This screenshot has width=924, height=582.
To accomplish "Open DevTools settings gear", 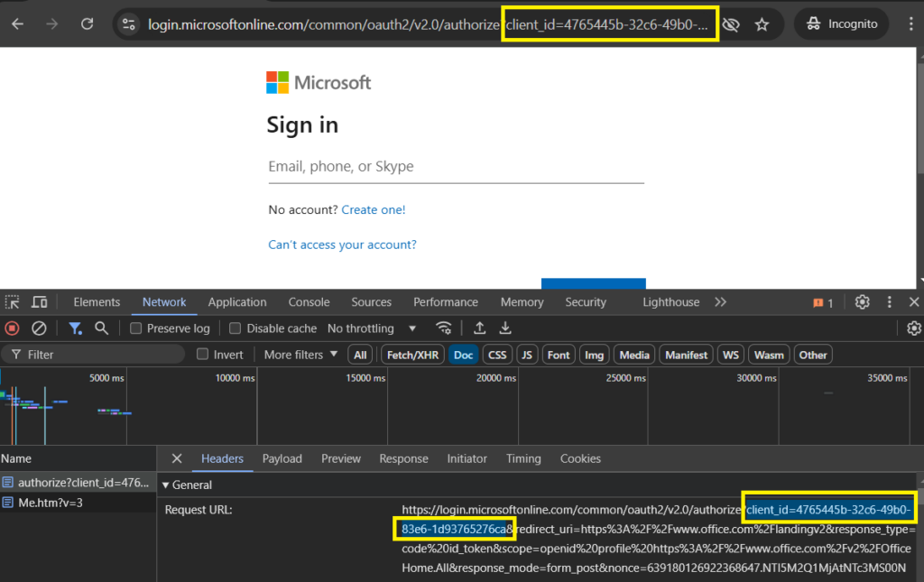I will tap(862, 302).
